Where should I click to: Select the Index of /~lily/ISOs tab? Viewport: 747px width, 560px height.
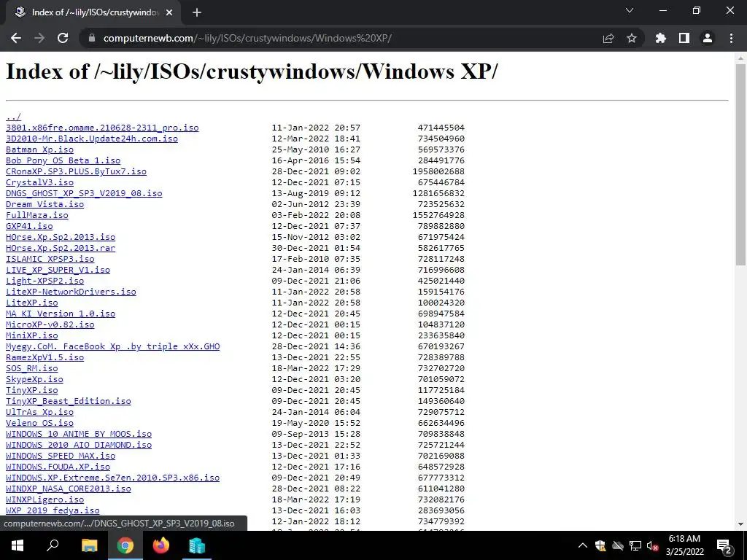click(93, 12)
